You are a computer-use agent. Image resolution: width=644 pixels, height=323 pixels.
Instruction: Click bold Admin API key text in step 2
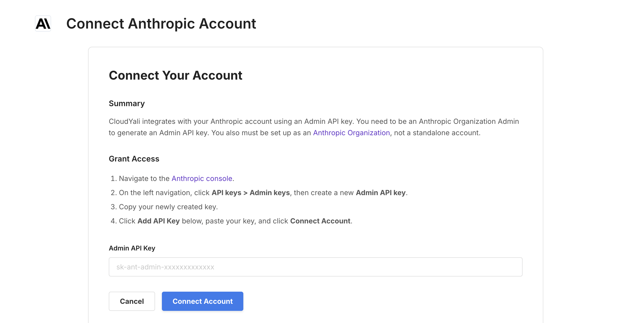click(381, 193)
